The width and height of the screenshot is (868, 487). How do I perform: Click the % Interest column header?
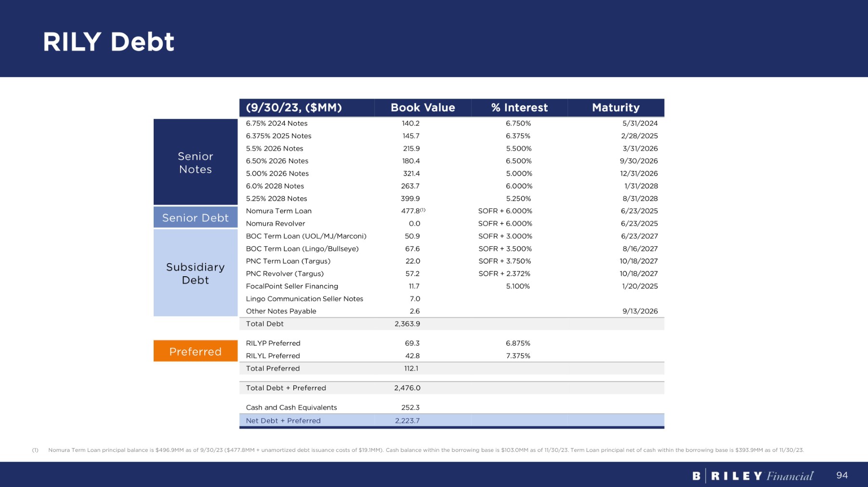(x=519, y=108)
